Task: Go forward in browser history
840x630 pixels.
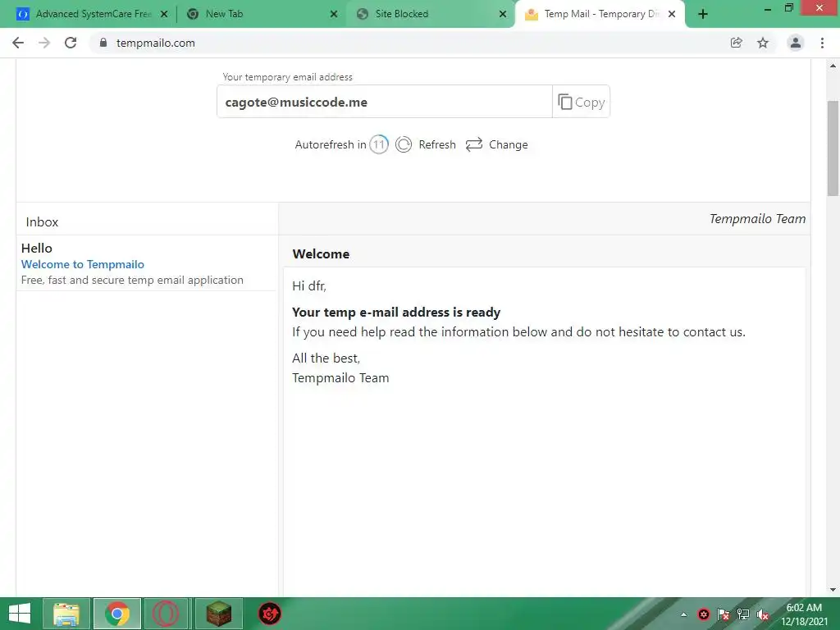Action: pyautogui.click(x=44, y=43)
